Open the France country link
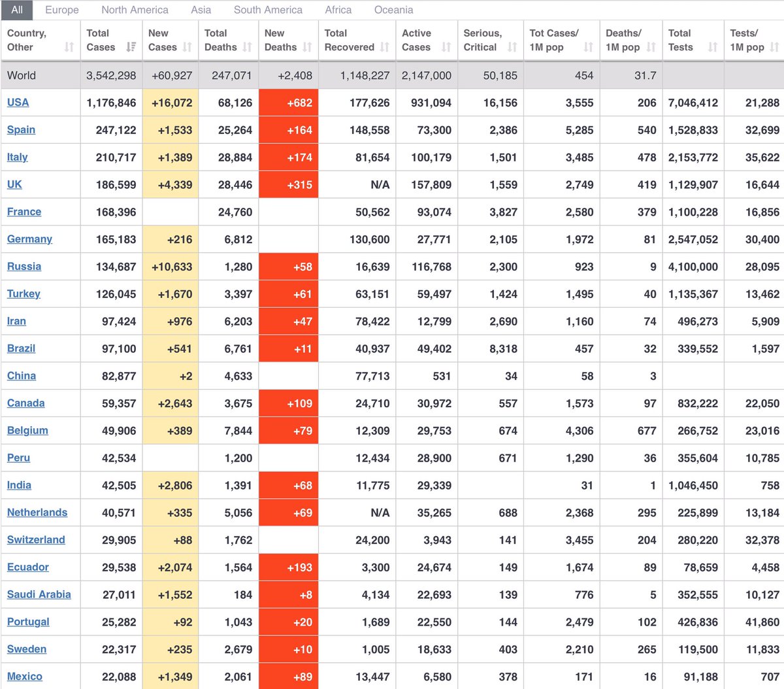The height and width of the screenshot is (689, 784). coord(24,212)
